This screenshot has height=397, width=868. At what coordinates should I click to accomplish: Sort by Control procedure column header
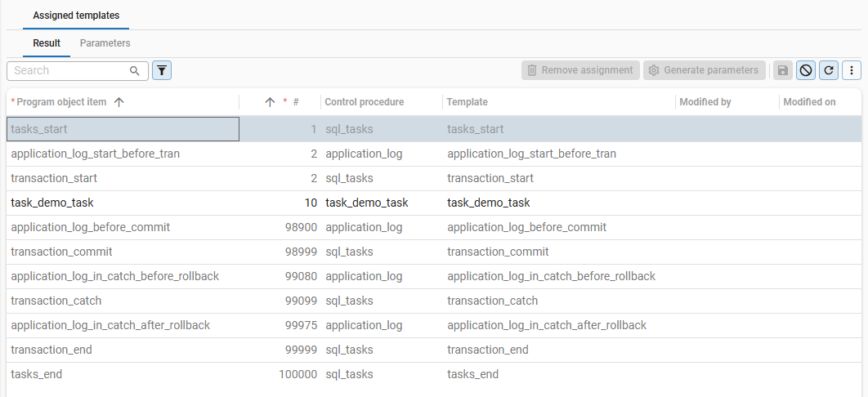(x=365, y=102)
